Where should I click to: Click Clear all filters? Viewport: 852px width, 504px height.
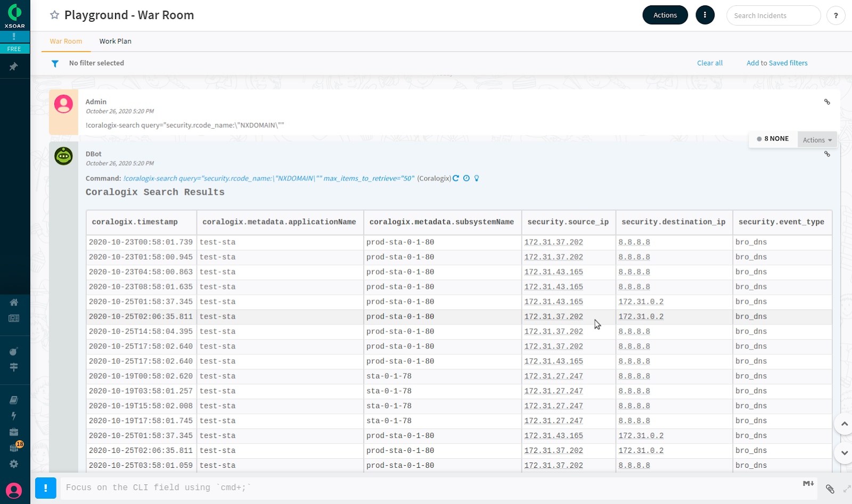(710, 63)
